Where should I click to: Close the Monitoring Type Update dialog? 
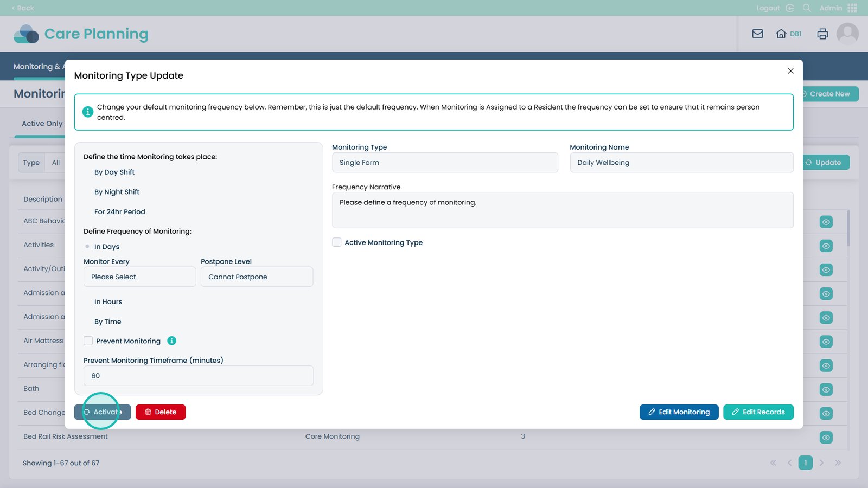(x=790, y=71)
